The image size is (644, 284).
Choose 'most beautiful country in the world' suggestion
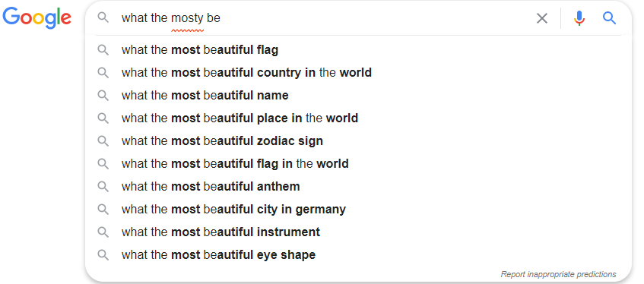tap(358, 73)
